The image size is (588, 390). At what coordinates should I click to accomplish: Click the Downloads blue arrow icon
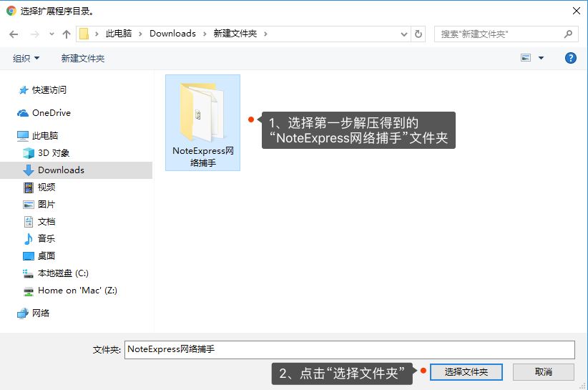(x=29, y=170)
